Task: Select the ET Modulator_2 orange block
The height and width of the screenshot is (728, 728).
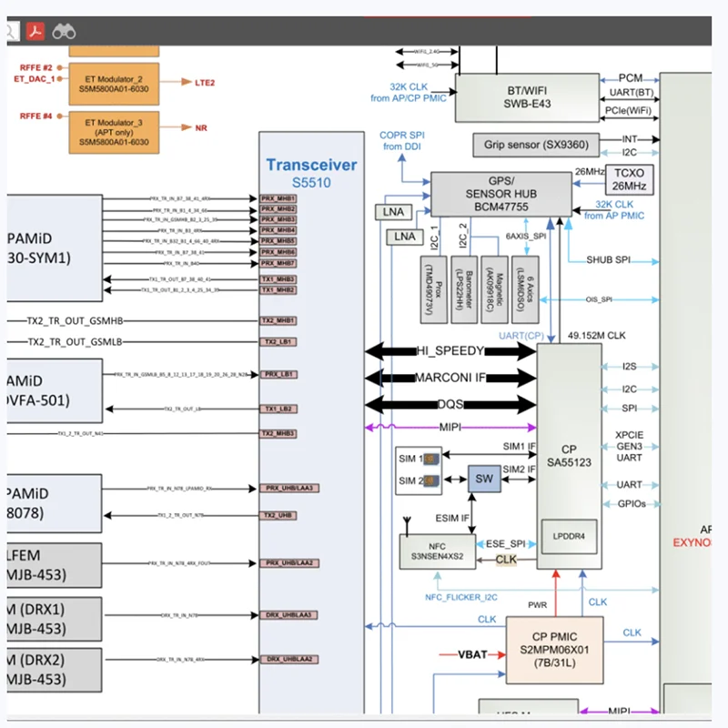Action: [x=114, y=84]
